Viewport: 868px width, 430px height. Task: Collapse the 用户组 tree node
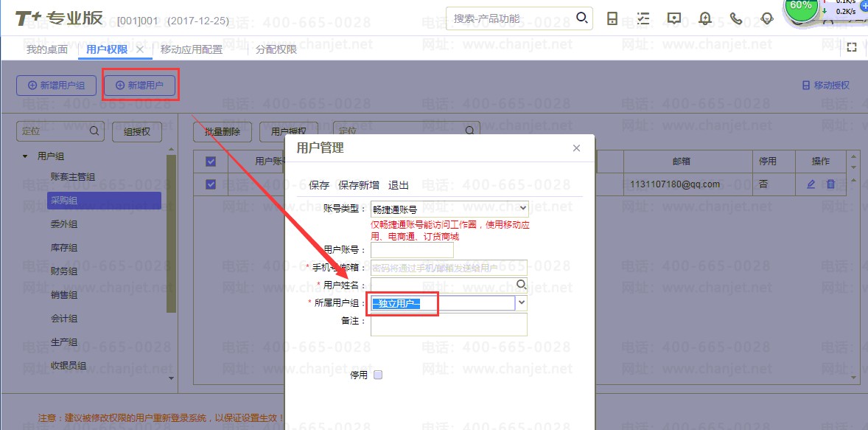click(25, 156)
